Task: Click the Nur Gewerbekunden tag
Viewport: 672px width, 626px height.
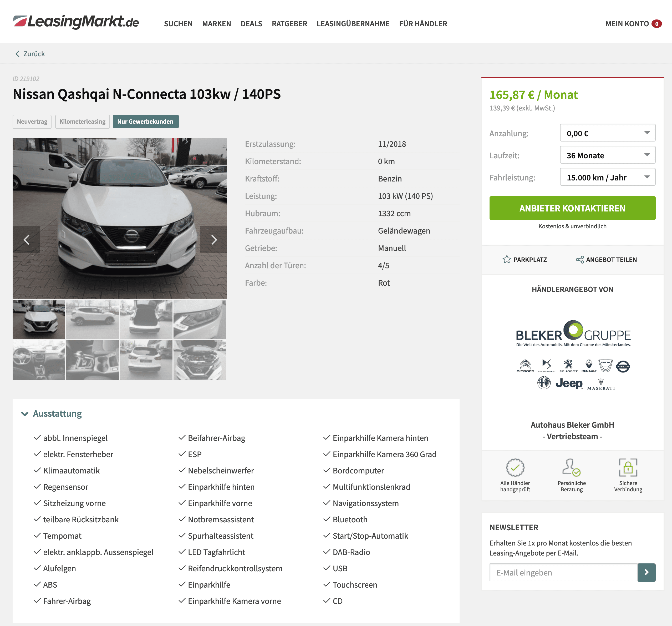Action: coord(145,122)
